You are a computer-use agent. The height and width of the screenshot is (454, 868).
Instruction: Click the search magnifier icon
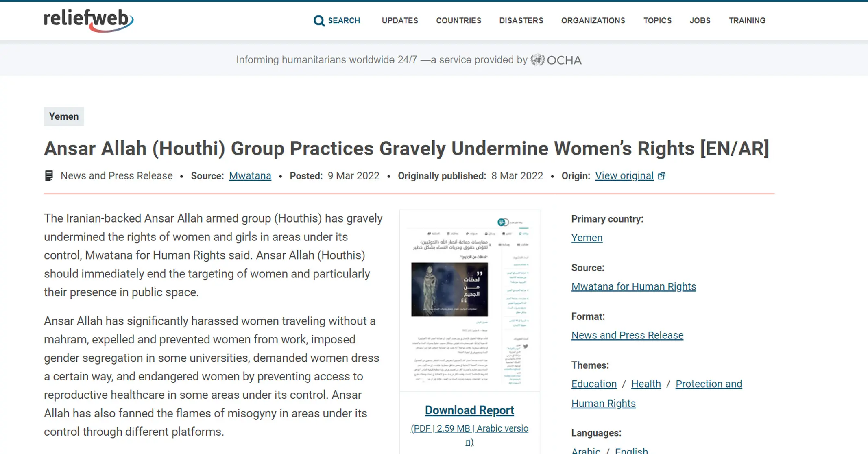click(319, 21)
